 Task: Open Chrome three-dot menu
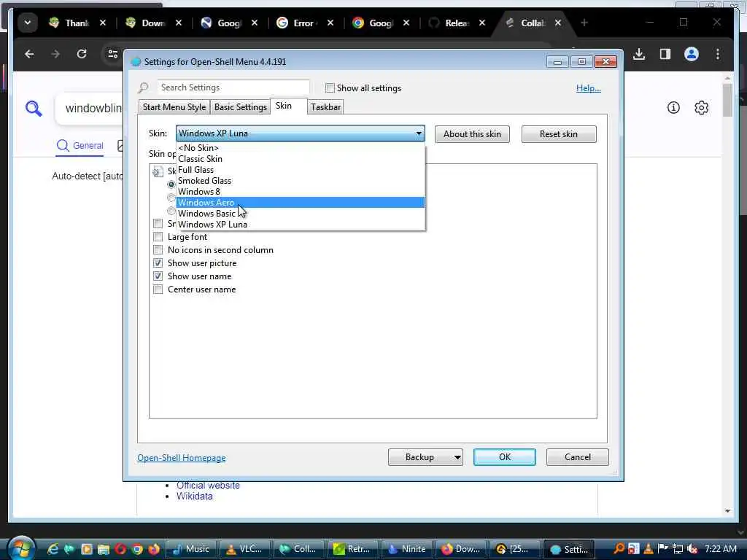tap(718, 54)
